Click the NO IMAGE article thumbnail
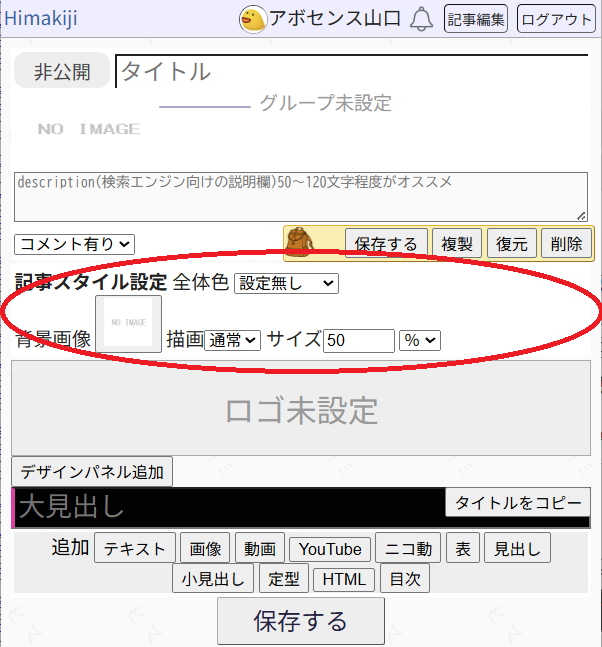Image resolution: width=602 pixels, height=647 pixels. point(89,129)
